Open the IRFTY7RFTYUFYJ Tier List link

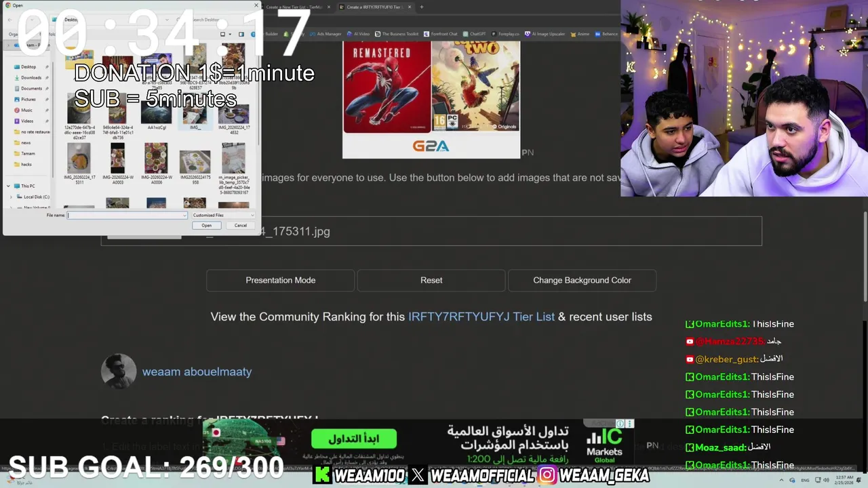pyautogui.click(x=481, y=317)
